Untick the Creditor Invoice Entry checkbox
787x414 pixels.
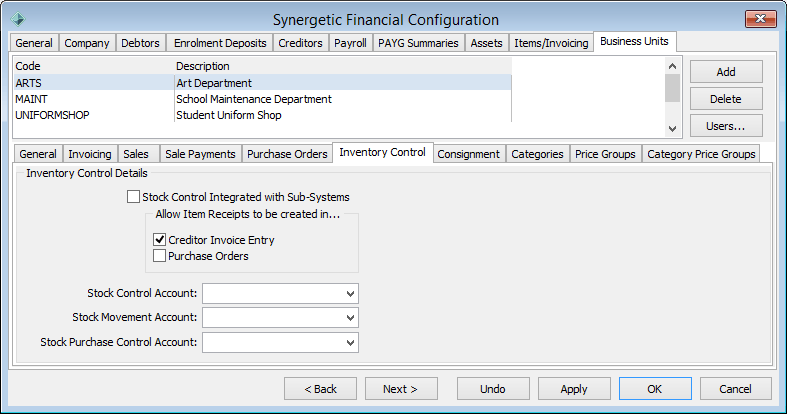click(160, 240)
